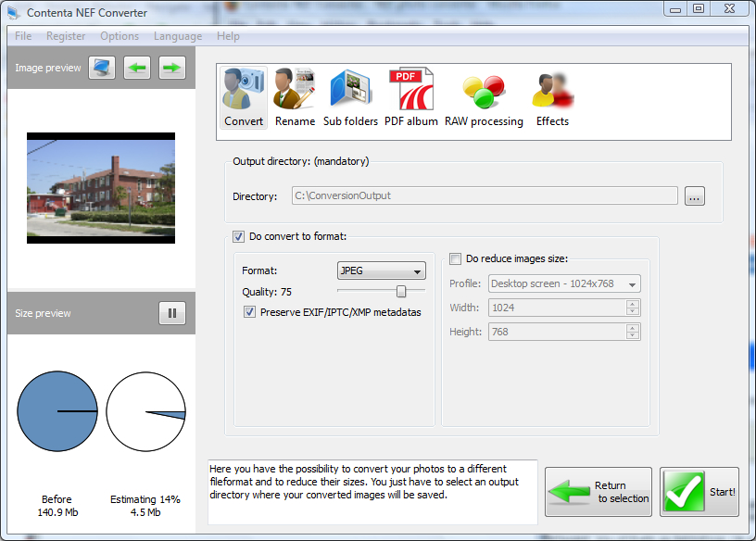Browse output directory with the ... button

(694, 196)
